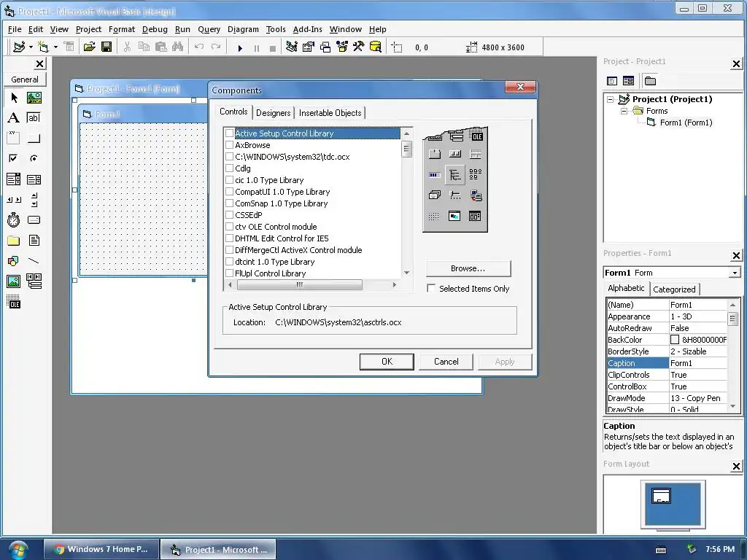Open Form Layout Window from toolbar
Image resolution: width=747 pixels, height=560 pixels.
tap(325, 47)
